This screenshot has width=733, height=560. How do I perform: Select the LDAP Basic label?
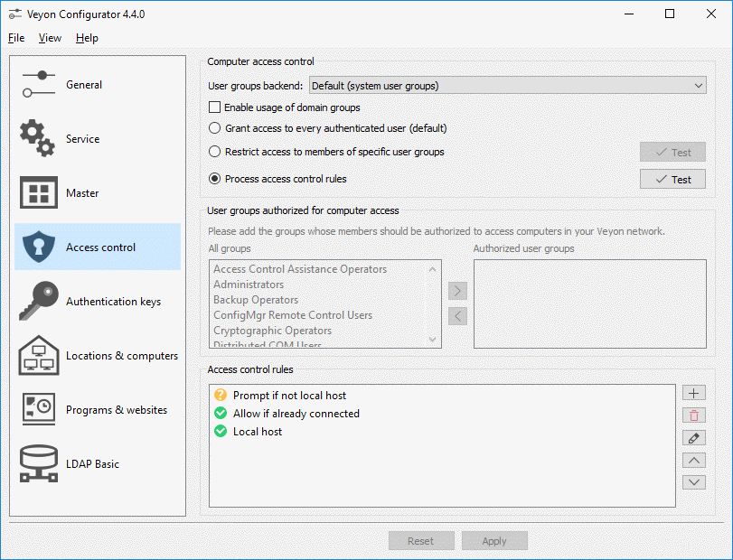pos(92,463)
